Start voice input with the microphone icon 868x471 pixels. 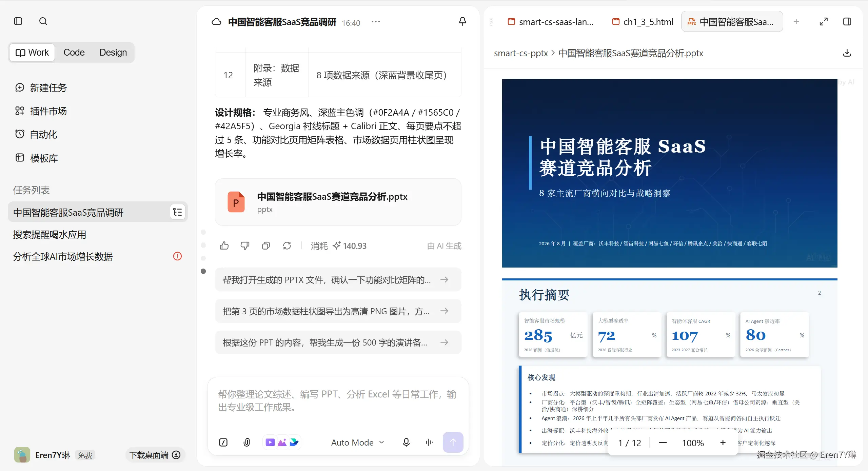406,442
